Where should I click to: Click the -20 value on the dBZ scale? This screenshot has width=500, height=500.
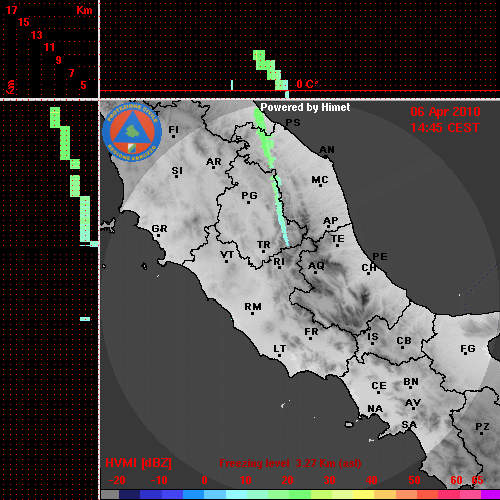117,480
